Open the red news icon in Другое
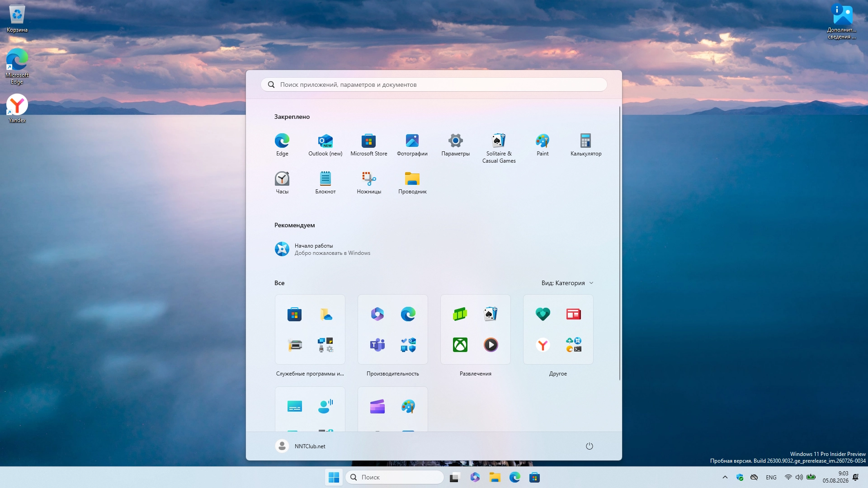 pos(574,314)
